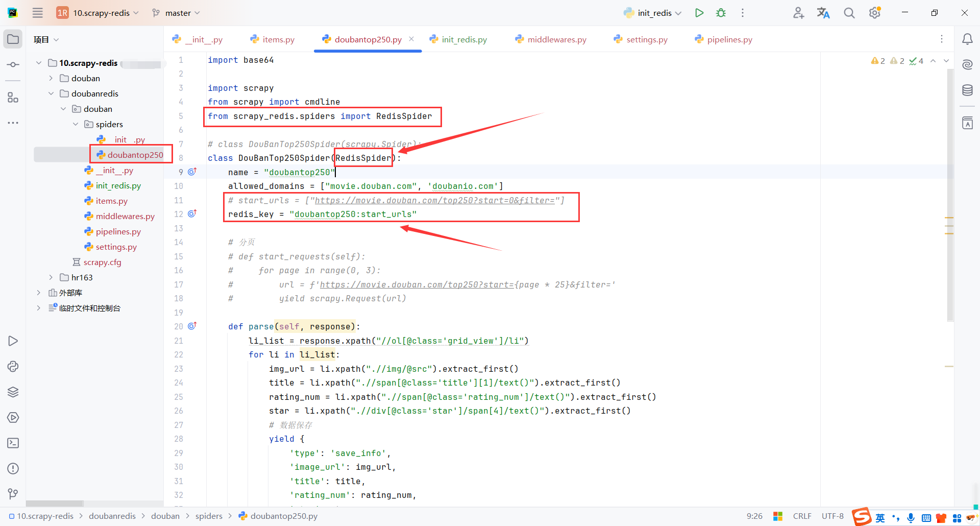980x526 pixels.
Task: Open the Services tool window
Action: [13, 418]
